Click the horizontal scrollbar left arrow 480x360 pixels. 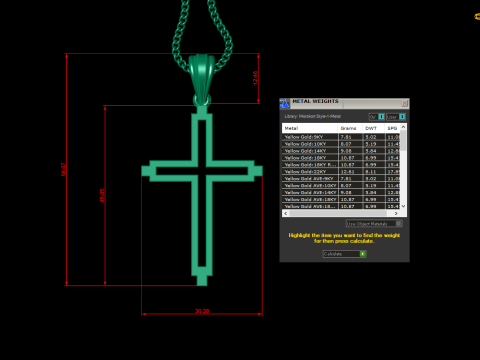[286, 213]
